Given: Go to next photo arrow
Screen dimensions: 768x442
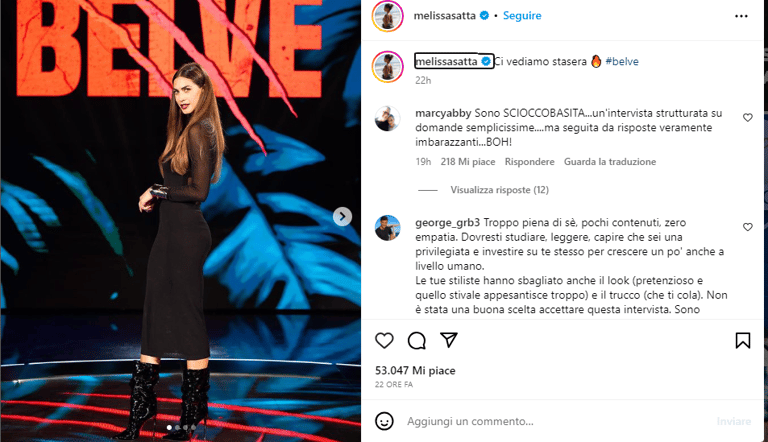Looking at the screenshot, I should (342, 217).
